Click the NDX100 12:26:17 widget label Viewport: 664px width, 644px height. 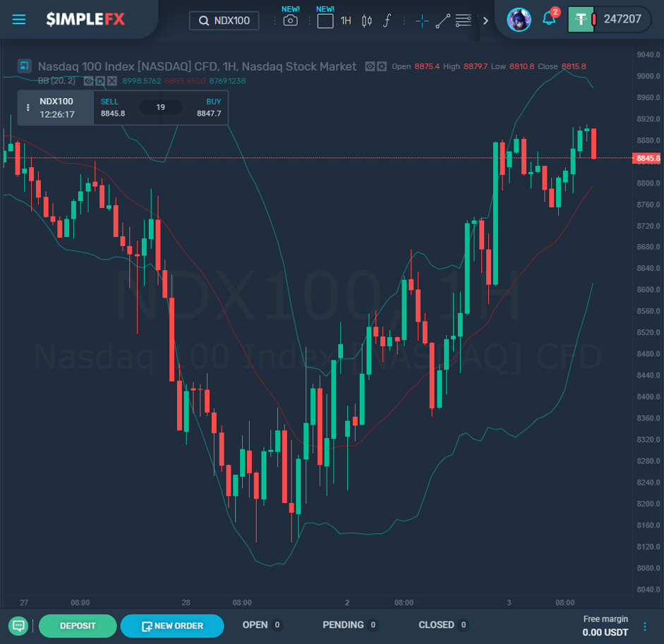point(56,107)
